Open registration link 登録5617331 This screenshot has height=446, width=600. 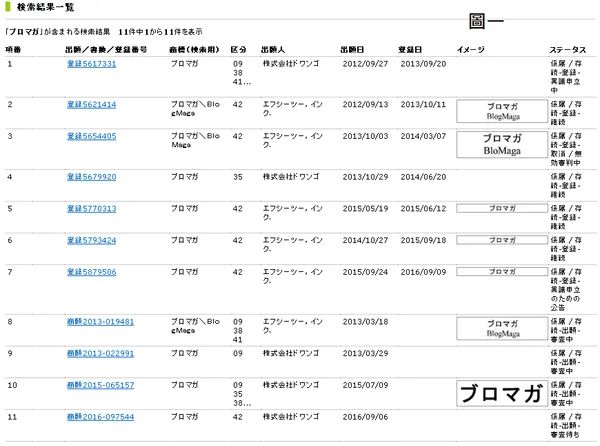[91, 64]
